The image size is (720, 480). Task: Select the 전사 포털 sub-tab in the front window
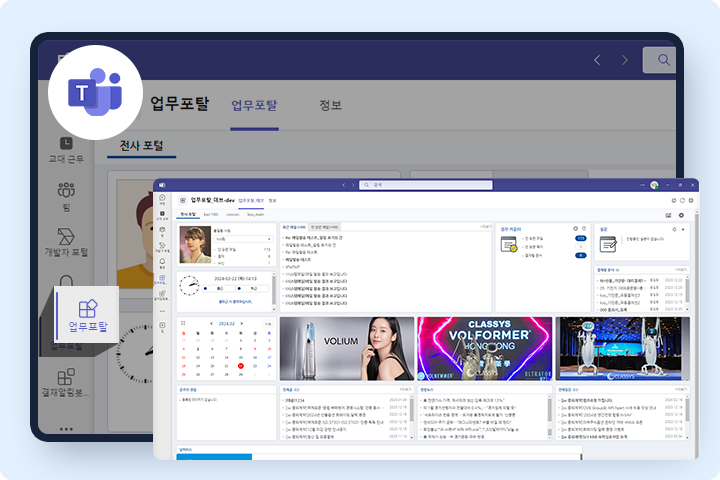pyautogui.click(x=188, y=215)
